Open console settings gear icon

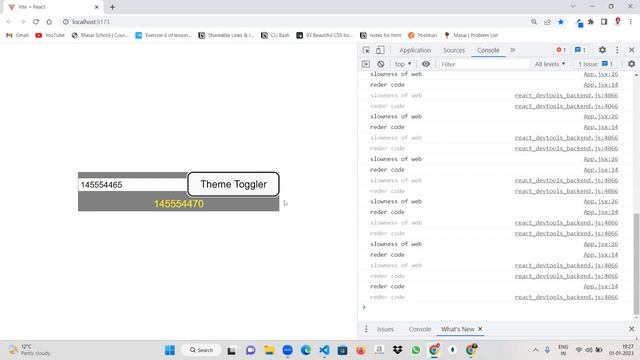pyautogui.click(x=631, y=64)
